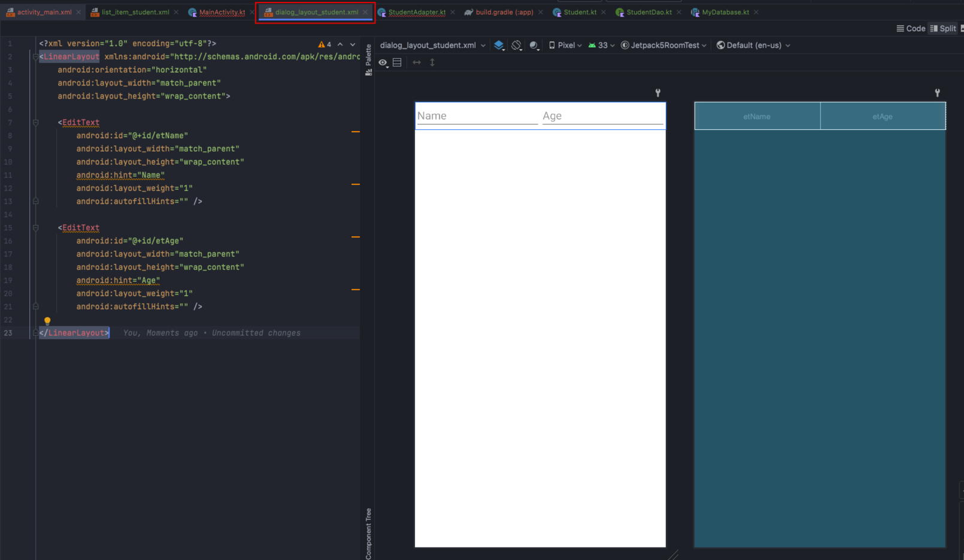Click the horizontal expand arrows icon
964x560 pixels.
417,62
